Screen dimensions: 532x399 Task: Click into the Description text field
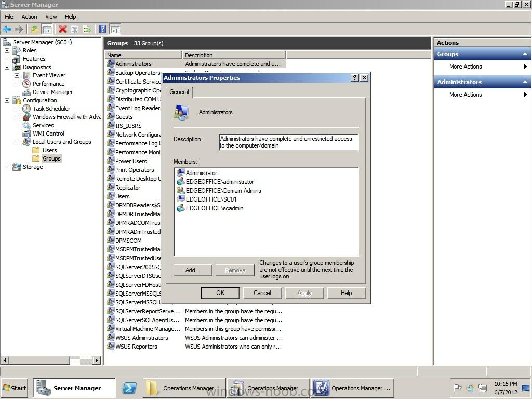pos(288,142)
